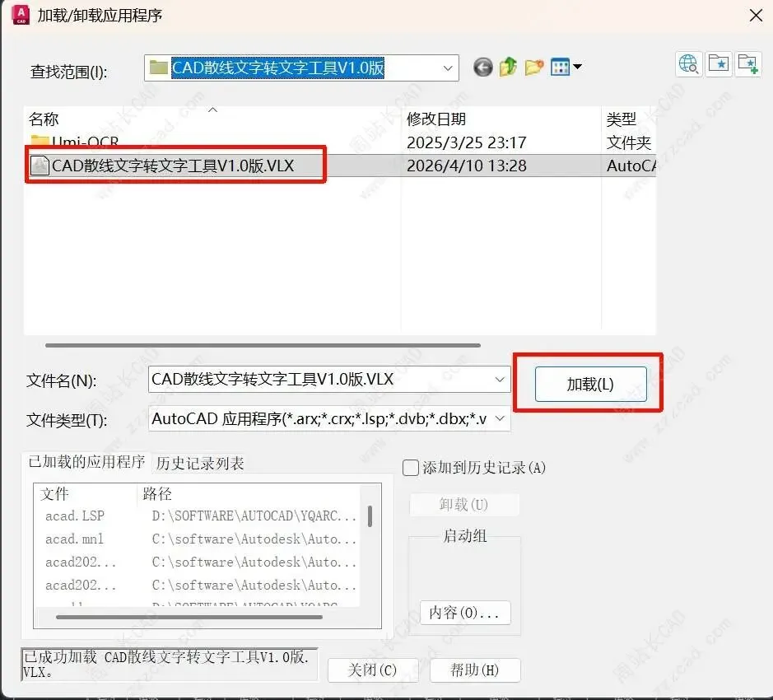Go up one folder level icon
The image size is (773, 700).
508,67
